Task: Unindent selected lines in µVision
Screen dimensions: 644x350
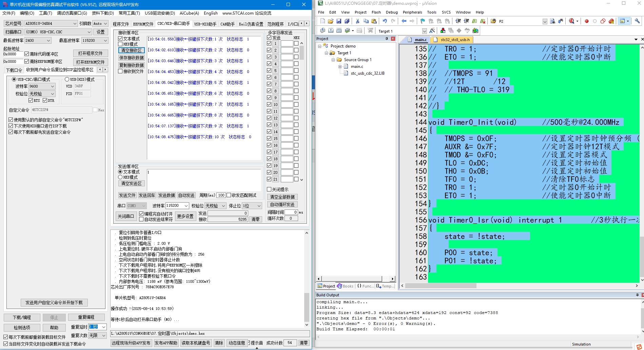Action: (x=466, y=21)
